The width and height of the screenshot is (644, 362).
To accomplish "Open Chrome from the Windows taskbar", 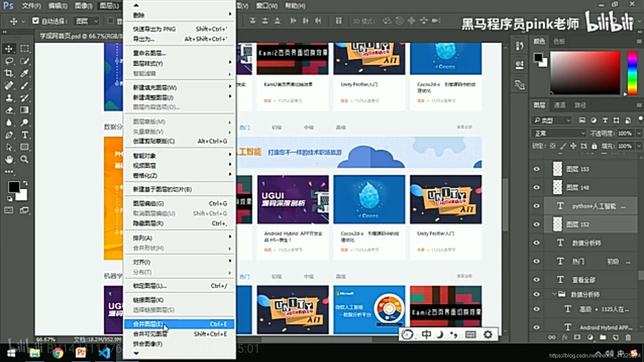I will [x=58, y=353].
